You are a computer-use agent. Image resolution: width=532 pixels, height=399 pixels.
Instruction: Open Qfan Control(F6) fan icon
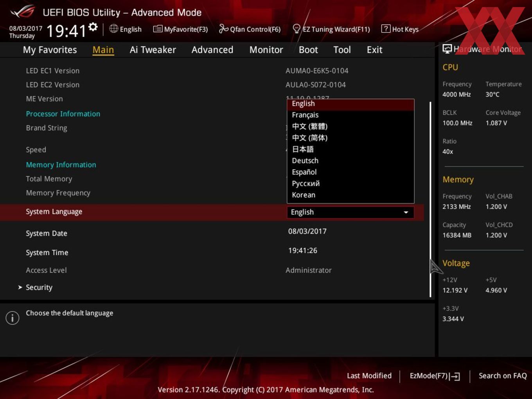[223, 29]
